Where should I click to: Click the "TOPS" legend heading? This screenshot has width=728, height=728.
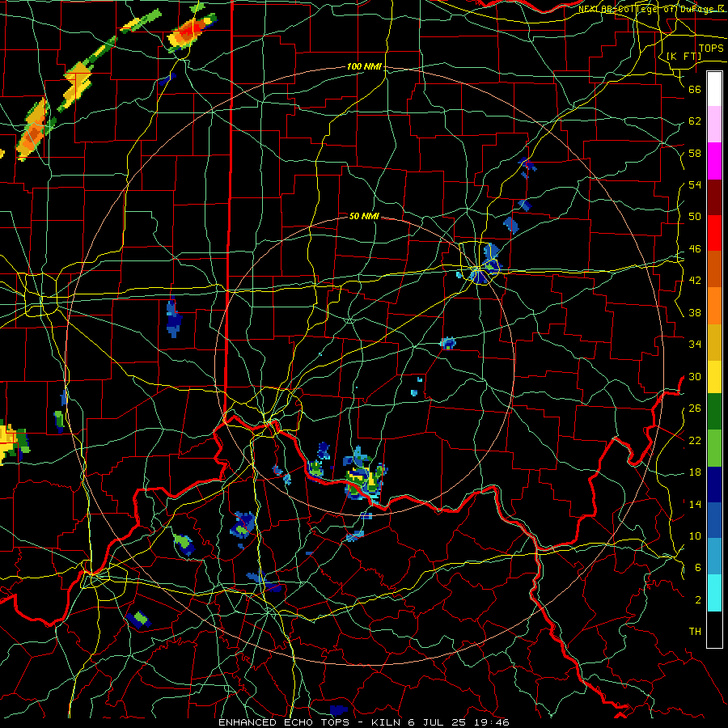tap(711, 49)
